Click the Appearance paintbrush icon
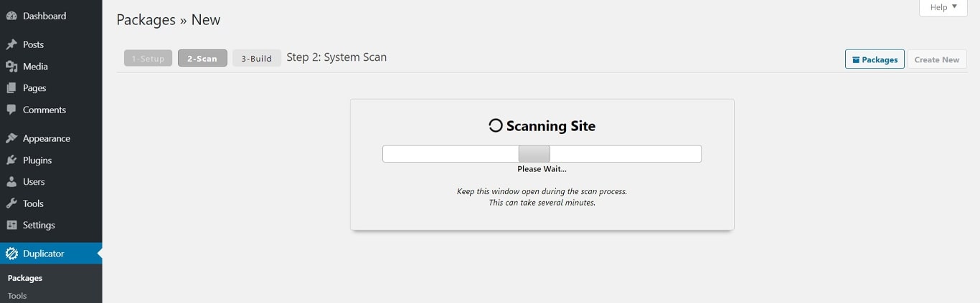The width and height of the screenshot is (980, 303). point(11,138)
